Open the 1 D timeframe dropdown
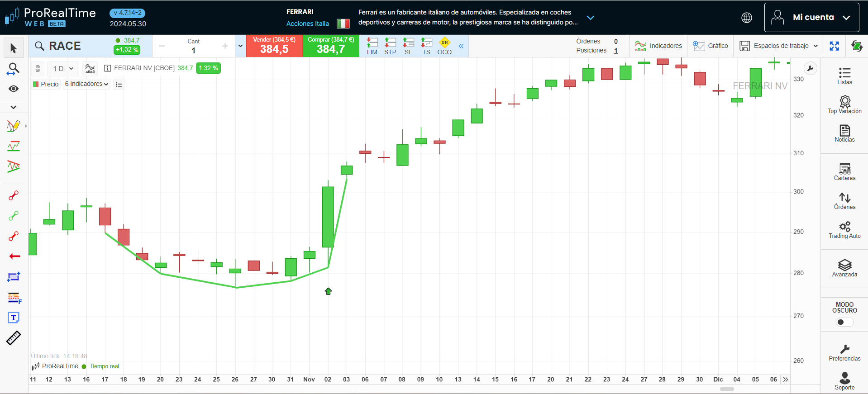This screenshot has width=868, height=394. (x=63, y=69)
